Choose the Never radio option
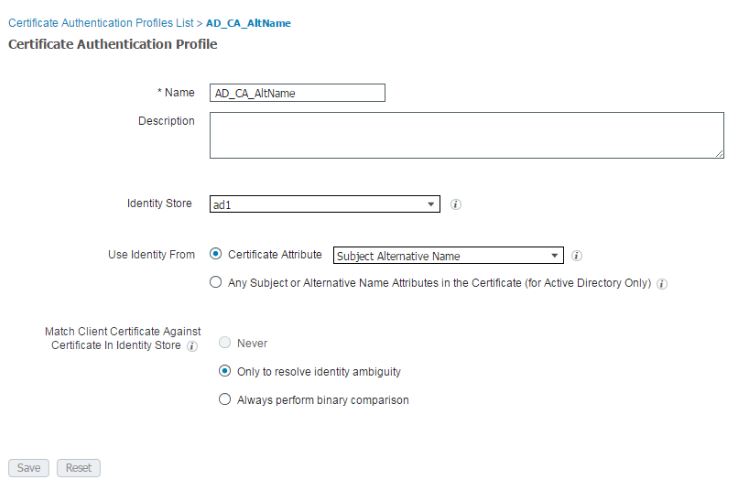The height and width of the screenshot is (491, 741). click(x=225, y=342)
